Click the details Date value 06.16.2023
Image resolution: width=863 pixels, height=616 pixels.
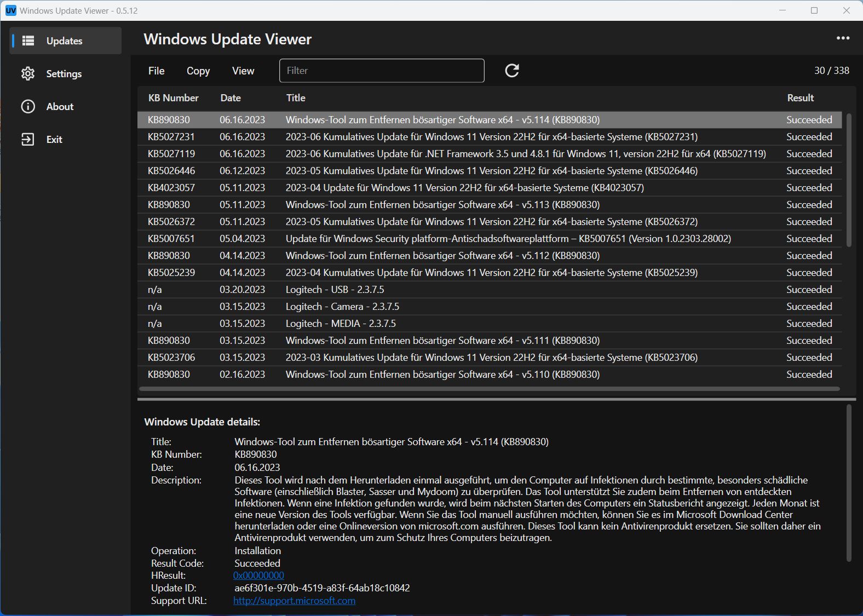point(257,468)
